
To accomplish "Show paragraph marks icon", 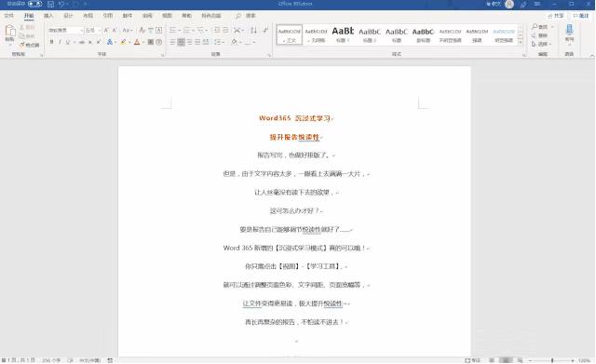I will click(x=265, y=30).
